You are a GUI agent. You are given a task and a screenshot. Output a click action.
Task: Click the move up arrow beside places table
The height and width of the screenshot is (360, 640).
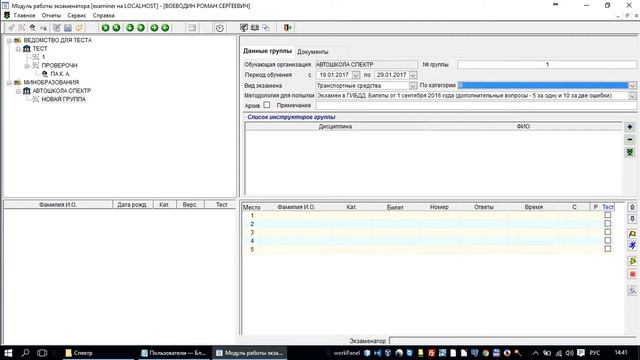[x=632, y=207]
